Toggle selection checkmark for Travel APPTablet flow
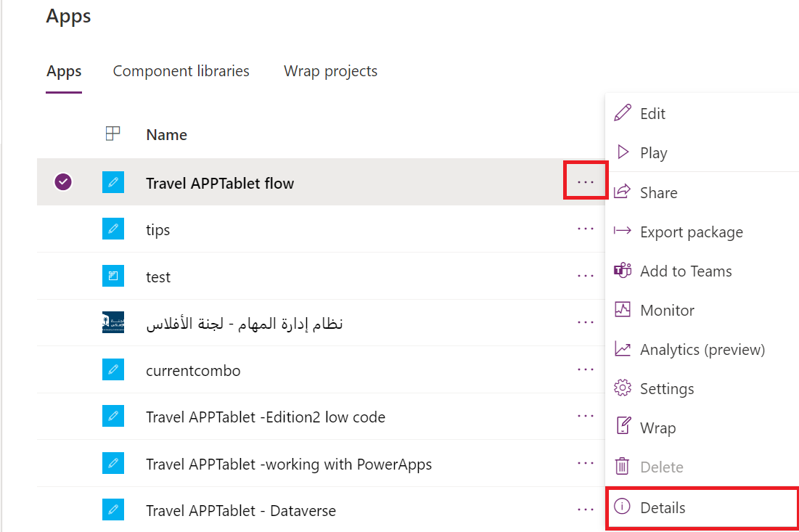 pyautogui.click(x=63, y=181)
